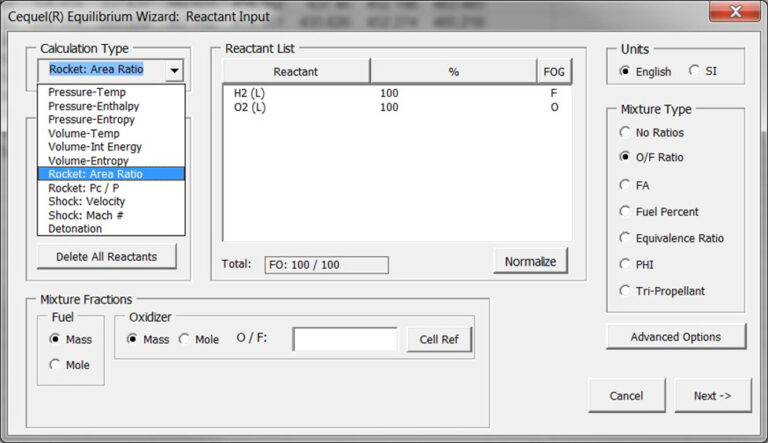The width and height of the screenshot is (768, 443).
Task: Click the O / F input field
Action: (x=345, y=339)
